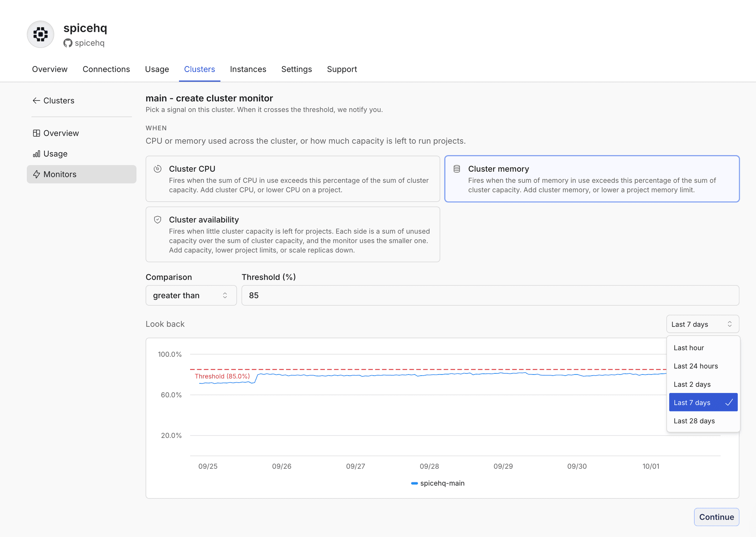Screen dimensions: 756x537
Task: Click the back arrow next to Clusters
Action: [36, 100]
